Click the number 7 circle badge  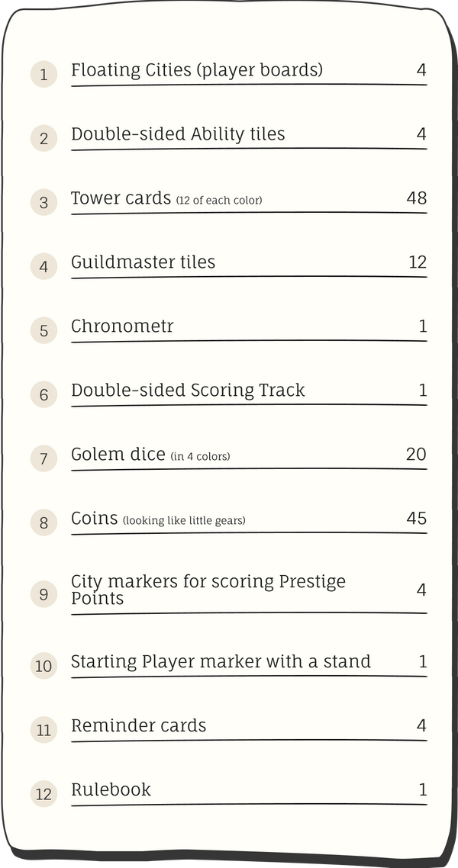pos(44,458)
